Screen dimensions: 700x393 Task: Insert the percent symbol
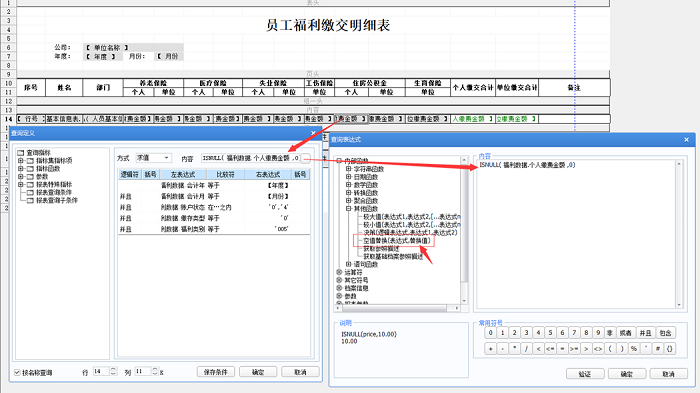pos(634,349)
